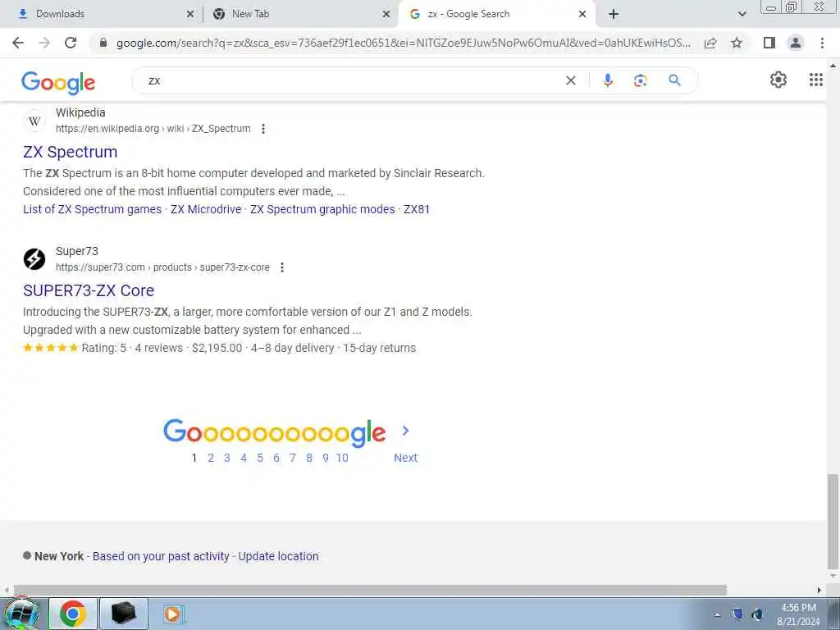Go to results page 3
The width and height of the screenshot is (840, 630).
click(x=227, y=458)
